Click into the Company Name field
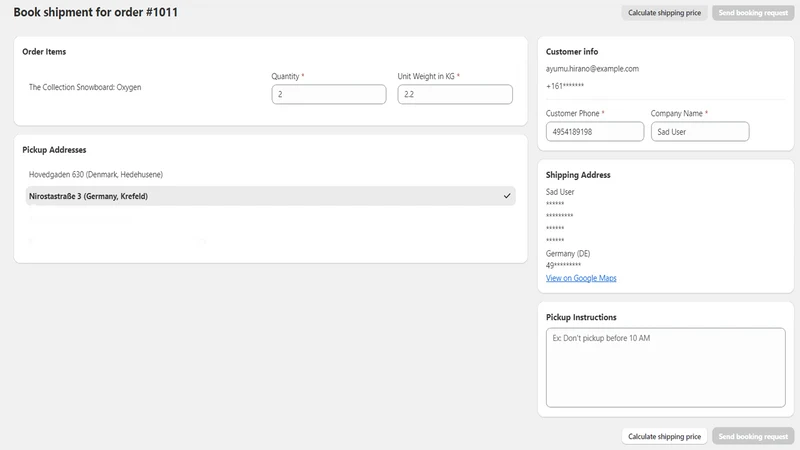Viewport: 800px width, 450px height. (x=700, y=132)
